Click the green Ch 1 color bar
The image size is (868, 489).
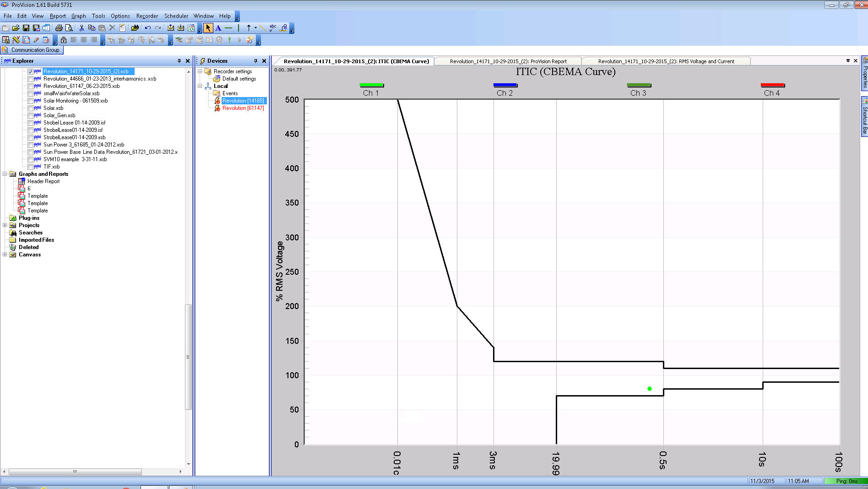click(x=371, y=85)
